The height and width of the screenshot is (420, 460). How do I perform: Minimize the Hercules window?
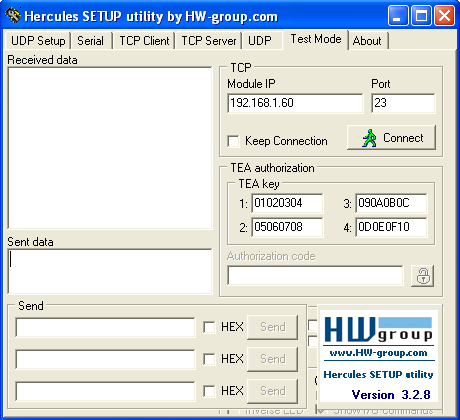point(398,15)
